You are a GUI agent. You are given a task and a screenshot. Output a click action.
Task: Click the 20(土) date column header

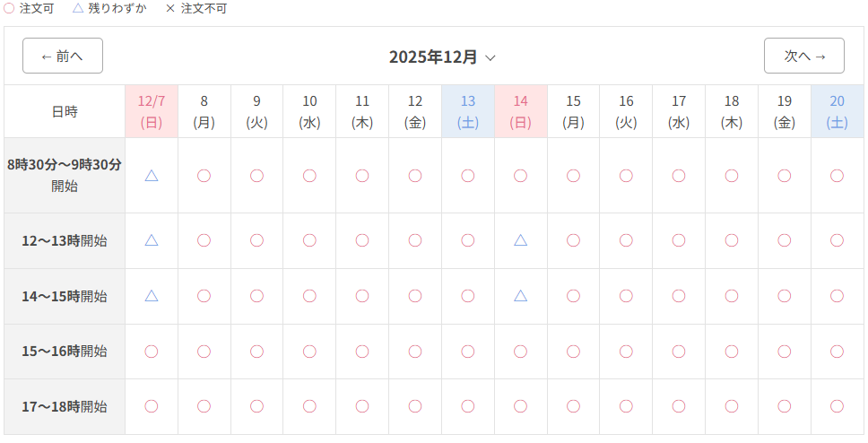[x=838, y=111]
